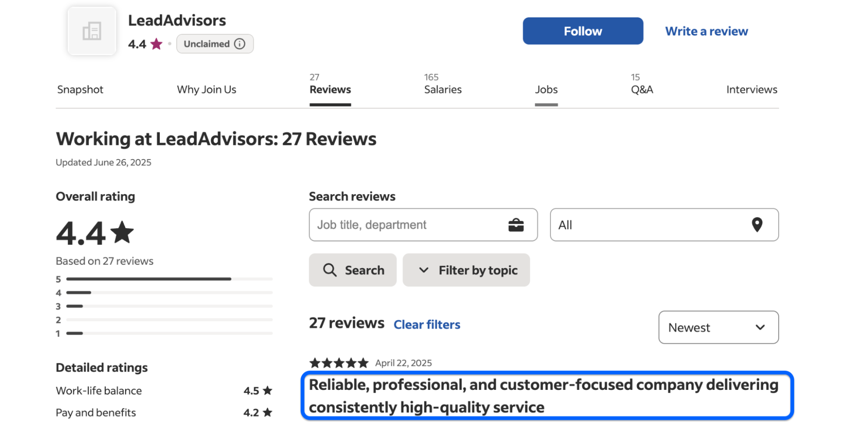The image size is (868, 422).
Task: Click the star next to Pay and benefits 4.2
Action: coord(267,412)
